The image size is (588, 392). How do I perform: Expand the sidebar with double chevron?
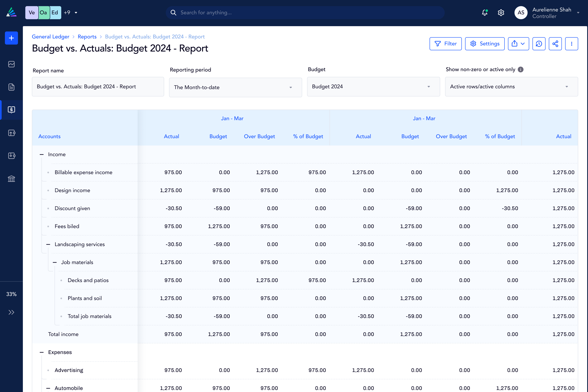click(x=11, y=312)
